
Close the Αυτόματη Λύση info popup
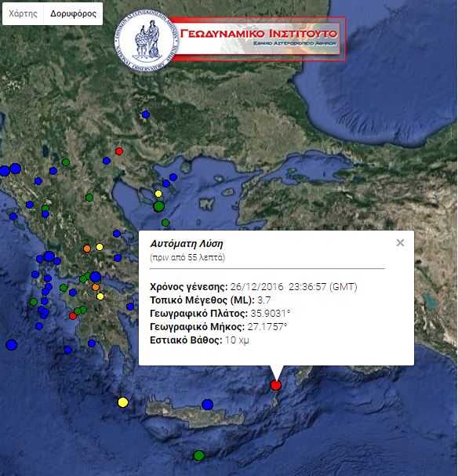[400, 243]
